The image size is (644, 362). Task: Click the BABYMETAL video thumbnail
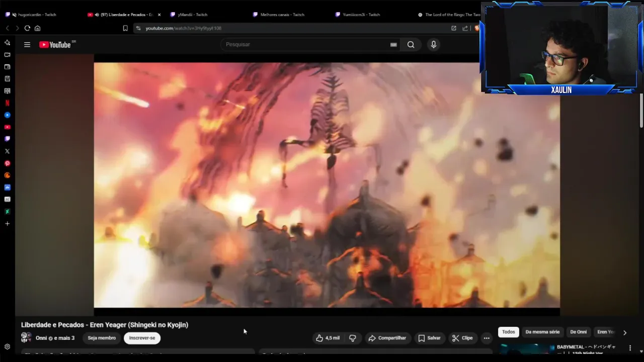[527, 348]
